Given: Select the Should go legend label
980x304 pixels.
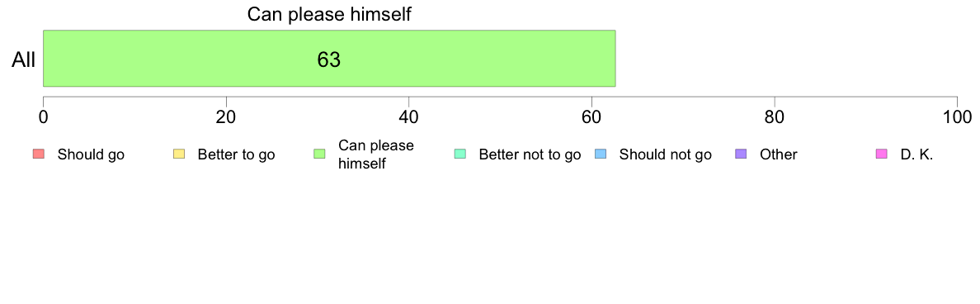Looking at the screenshot, I should tap(92, 154).
